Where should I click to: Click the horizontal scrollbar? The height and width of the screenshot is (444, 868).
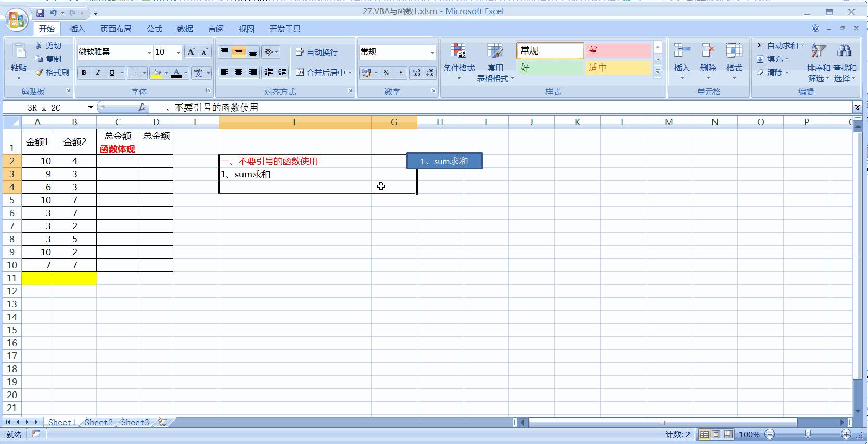(x=662, y=422)
